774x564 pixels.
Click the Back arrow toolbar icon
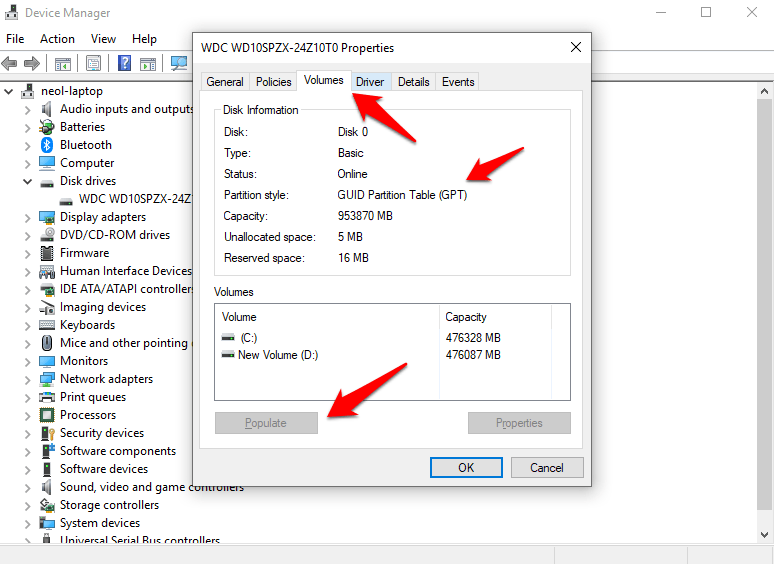(9, 63)
